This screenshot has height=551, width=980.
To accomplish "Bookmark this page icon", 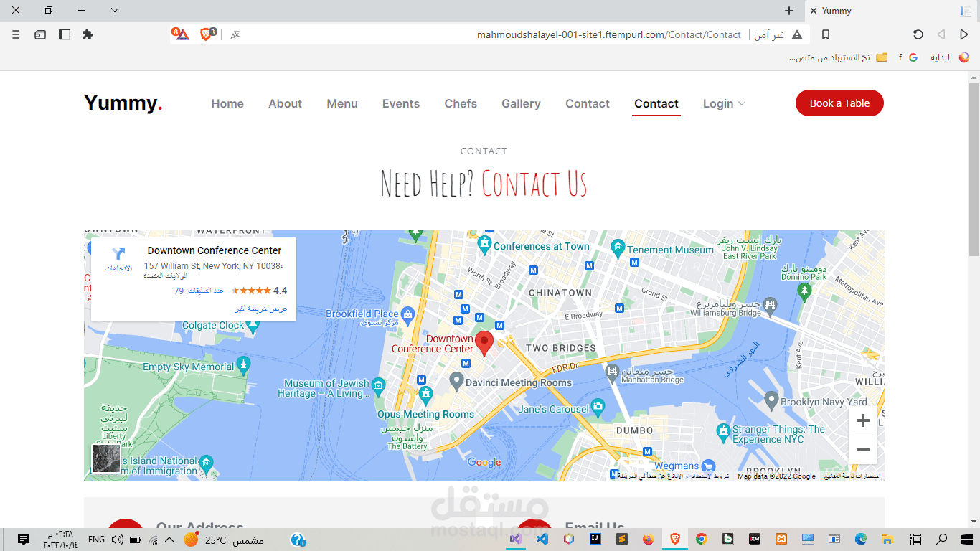I will tap(826, 34).
